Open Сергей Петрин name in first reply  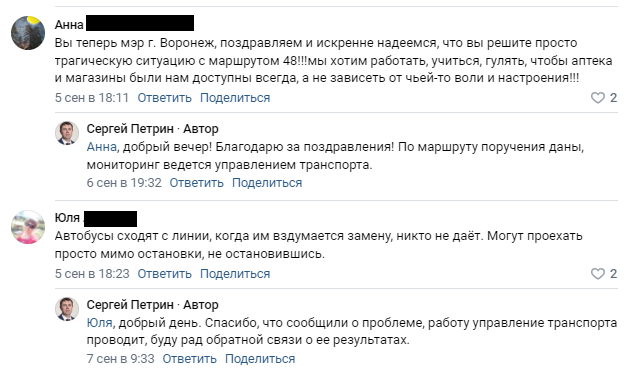coord(130,129)
